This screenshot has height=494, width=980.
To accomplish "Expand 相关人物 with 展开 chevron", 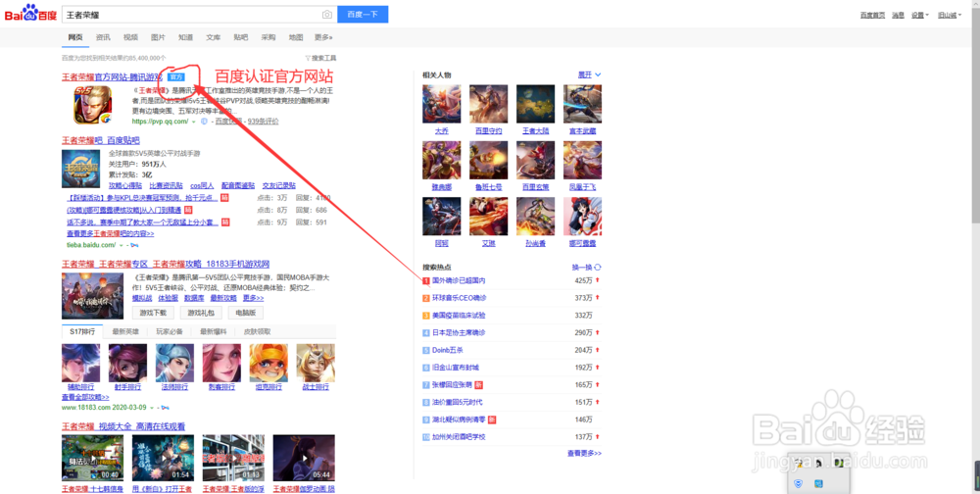I will [x=589, y=75].
